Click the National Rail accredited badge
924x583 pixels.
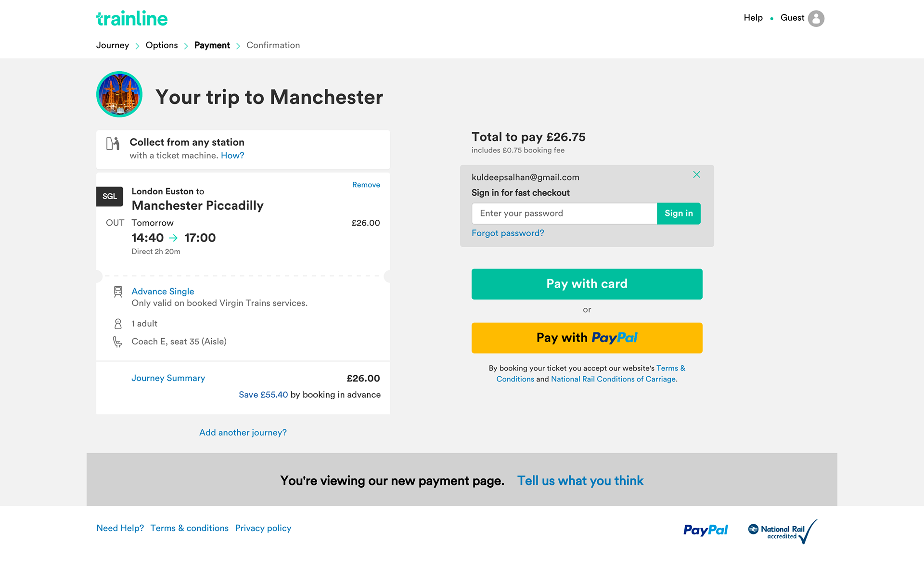pos(783,532)
